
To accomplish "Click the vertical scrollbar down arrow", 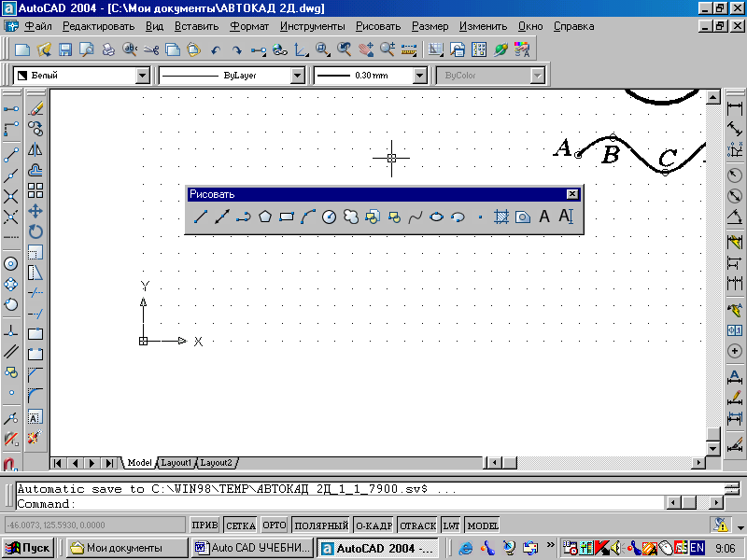I will pos(712,448).
